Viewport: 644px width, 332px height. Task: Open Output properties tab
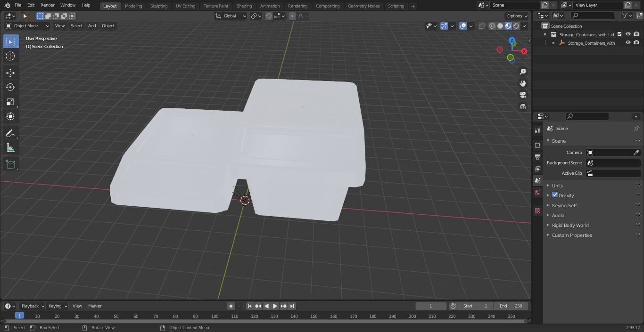click(x=537, y=157)
